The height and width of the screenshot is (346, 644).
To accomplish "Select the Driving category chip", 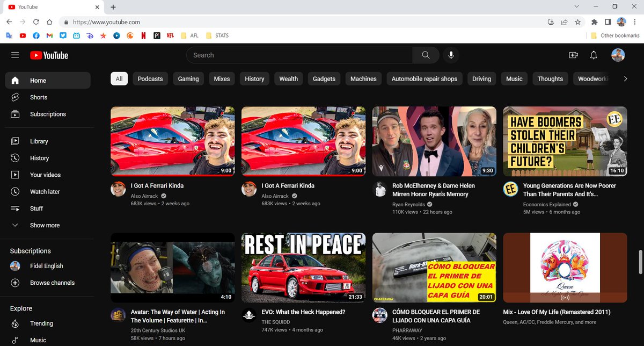I will point(481,78).
